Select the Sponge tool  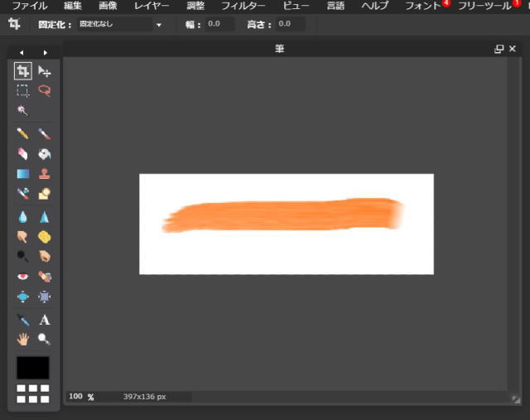[44, 237]
